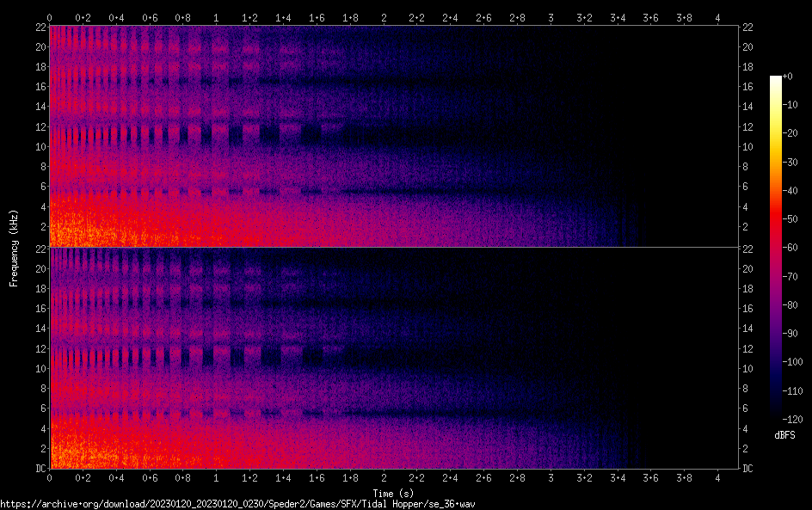The height and width of the screenshot is (510, 812).
Task: Click the 4 tick on top time axis
Action: 717,17
